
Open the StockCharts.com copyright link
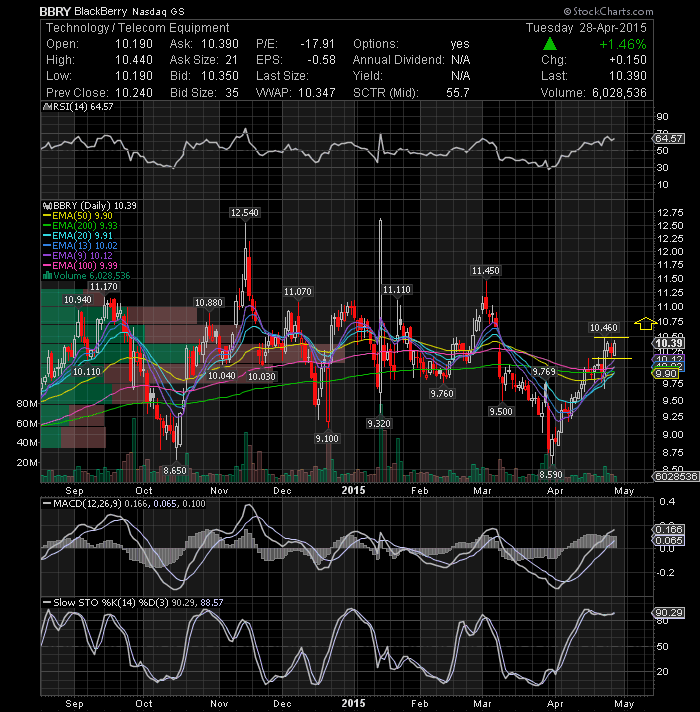(608, 11)
